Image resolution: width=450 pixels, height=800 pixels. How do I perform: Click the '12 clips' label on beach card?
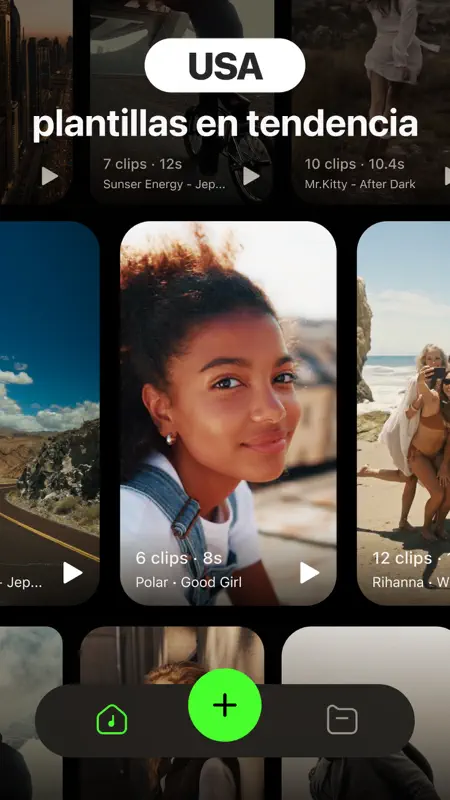(402, 558)
